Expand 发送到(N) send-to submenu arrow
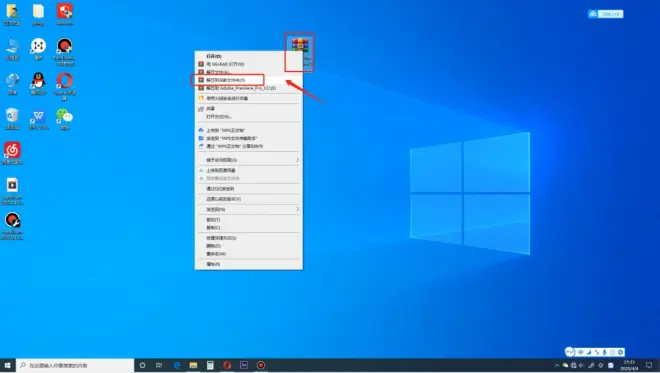Image resolution: width=660 pixels, height=373 pixels. pos(297,209)
